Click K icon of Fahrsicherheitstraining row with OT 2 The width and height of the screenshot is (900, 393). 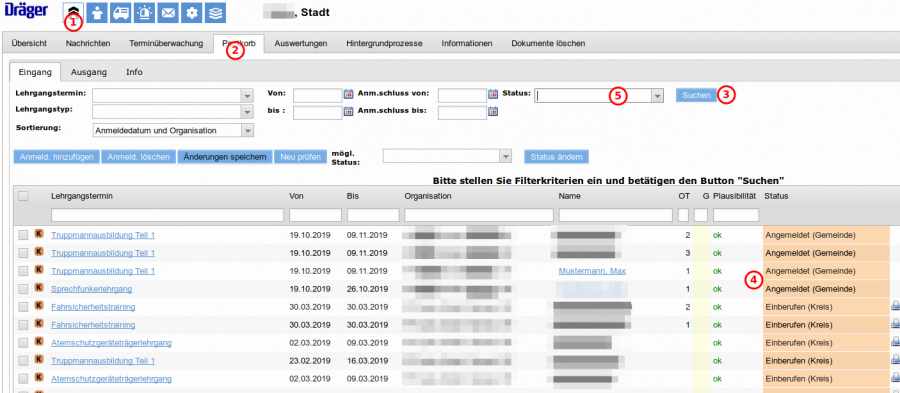39,305
